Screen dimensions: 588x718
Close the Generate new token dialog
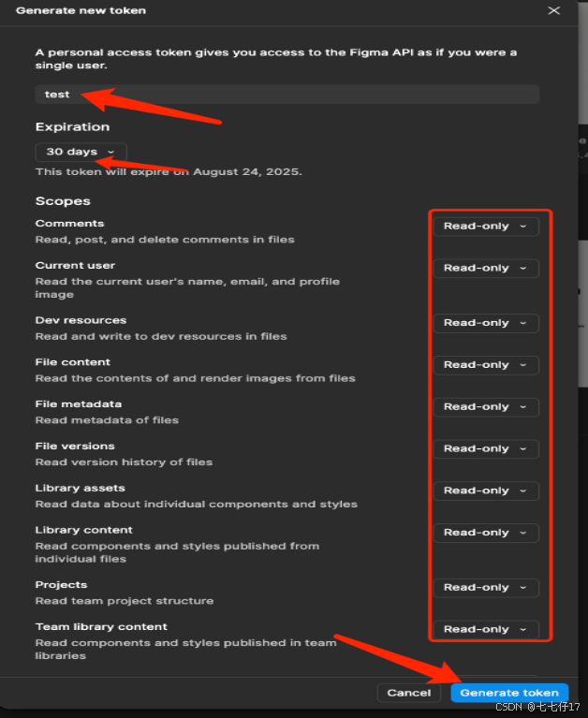pos(553,10)
